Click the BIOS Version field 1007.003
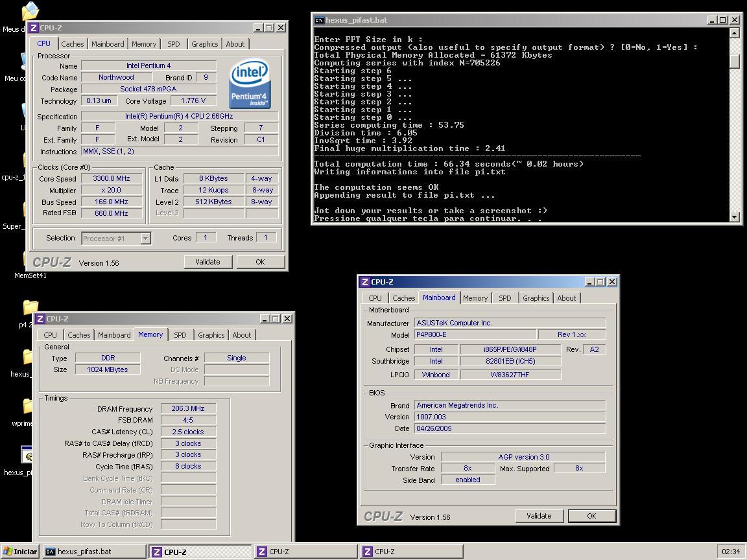Viewport: 747px width, 560px height. coord(510,417)
